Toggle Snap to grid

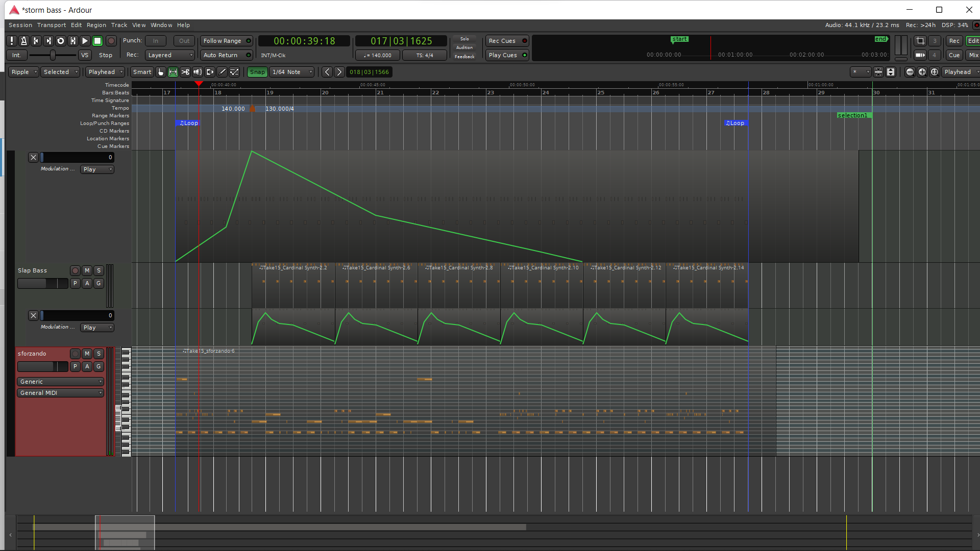pyautogui.click(x=257, y=72)
